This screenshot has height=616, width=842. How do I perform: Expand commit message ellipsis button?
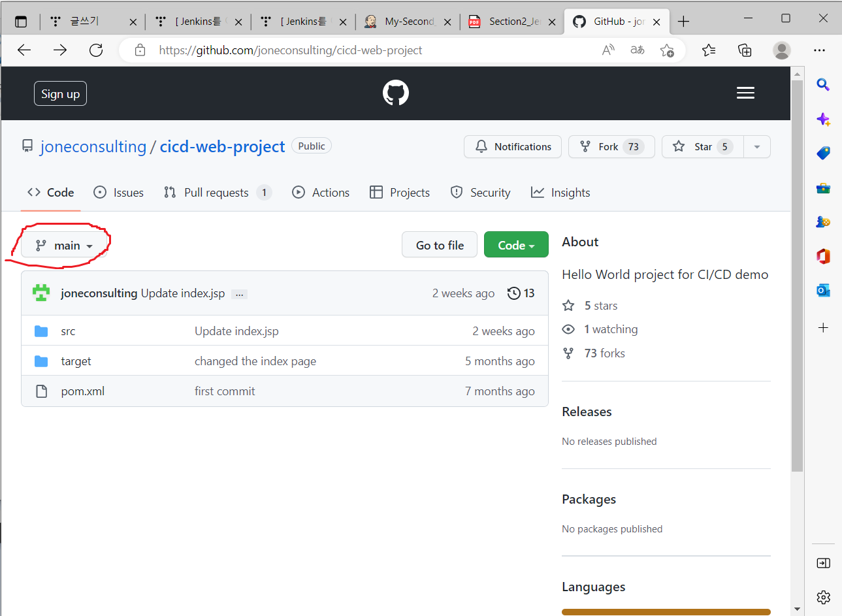pyautogui.click(x=240, y=294)
